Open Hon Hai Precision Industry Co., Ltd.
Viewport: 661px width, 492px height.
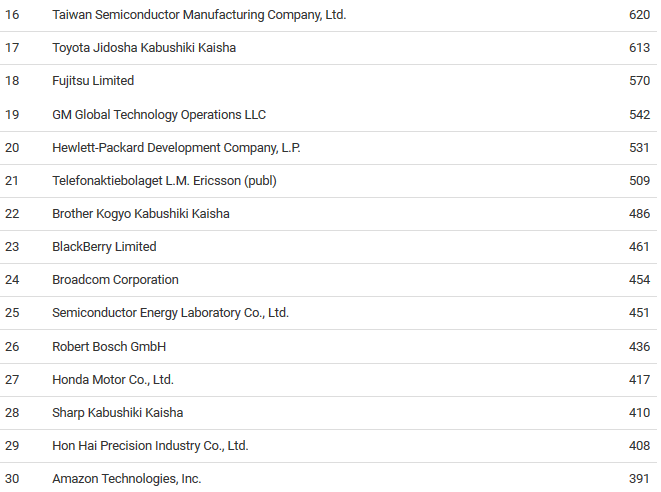point(150,446)
